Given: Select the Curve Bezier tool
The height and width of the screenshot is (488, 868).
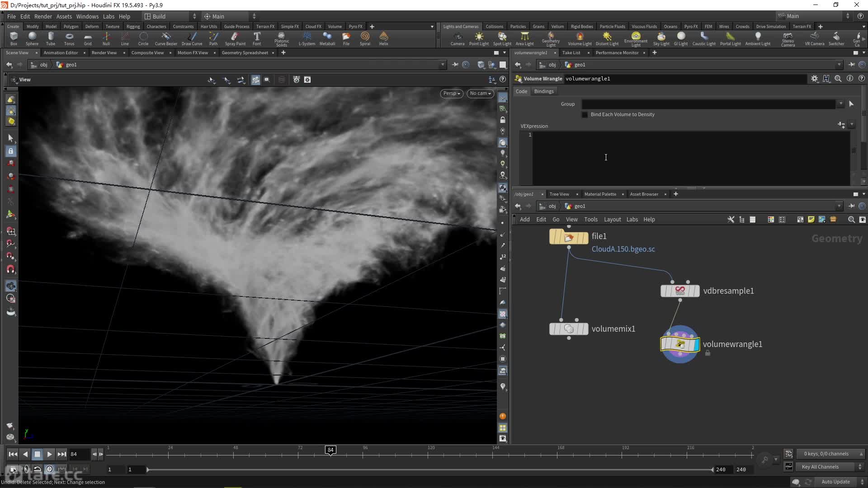Looking at the screenshot, I should [166, 38].
